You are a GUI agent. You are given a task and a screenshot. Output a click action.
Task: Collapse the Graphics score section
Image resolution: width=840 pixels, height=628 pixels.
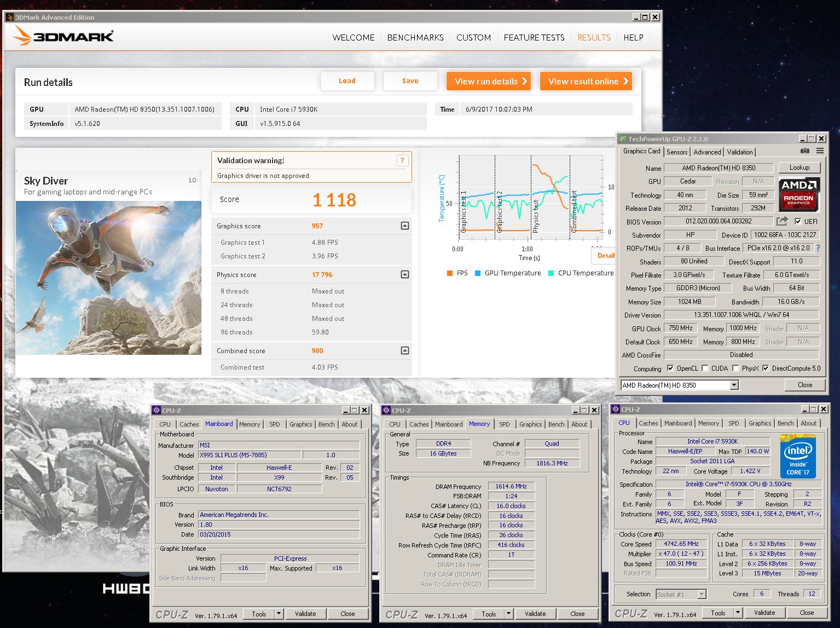point(405,226)
